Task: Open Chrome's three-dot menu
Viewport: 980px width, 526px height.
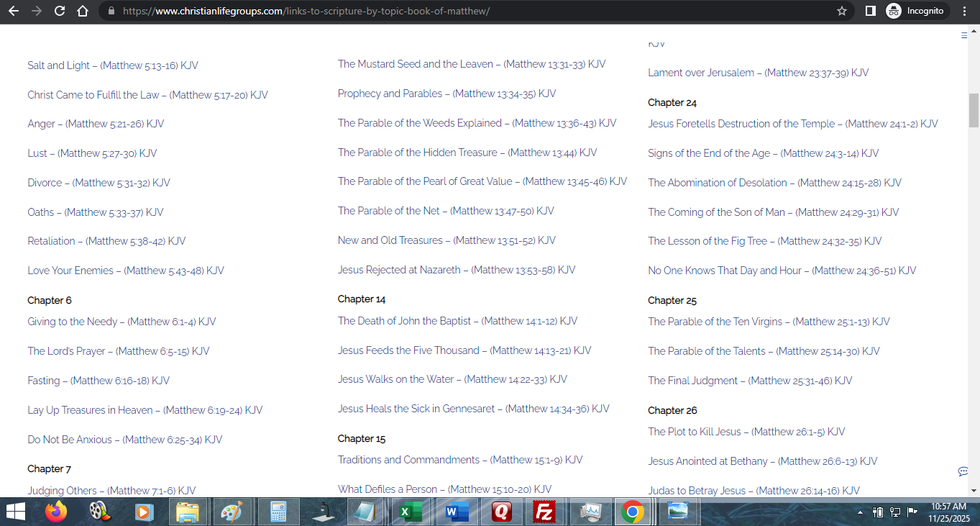Action: pyautogui.click(x=965, y=12)
